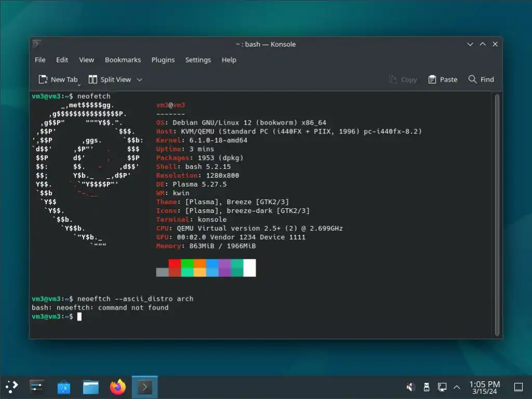Click the muted volume tray icon
532x399 pixels.
[410, 387]
